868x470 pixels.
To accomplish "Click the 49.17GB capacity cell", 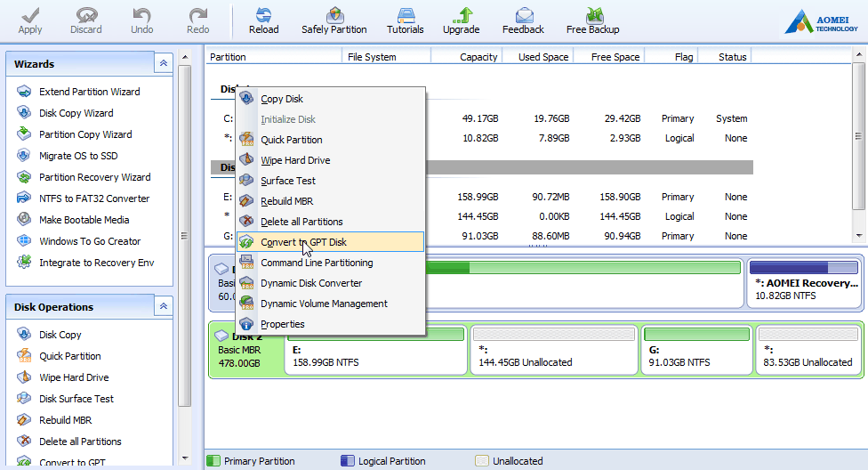I will point(480,118).
